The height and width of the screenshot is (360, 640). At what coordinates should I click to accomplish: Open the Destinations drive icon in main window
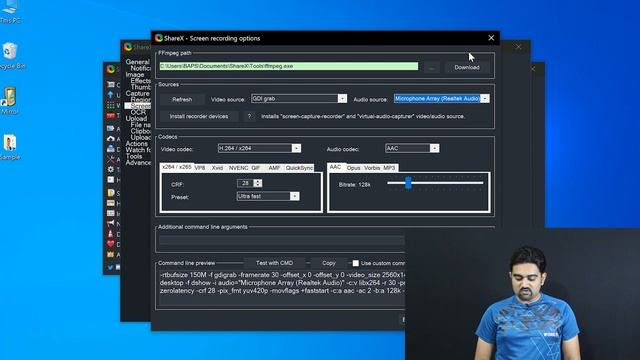pyautogui.click(x=111, y=149)
